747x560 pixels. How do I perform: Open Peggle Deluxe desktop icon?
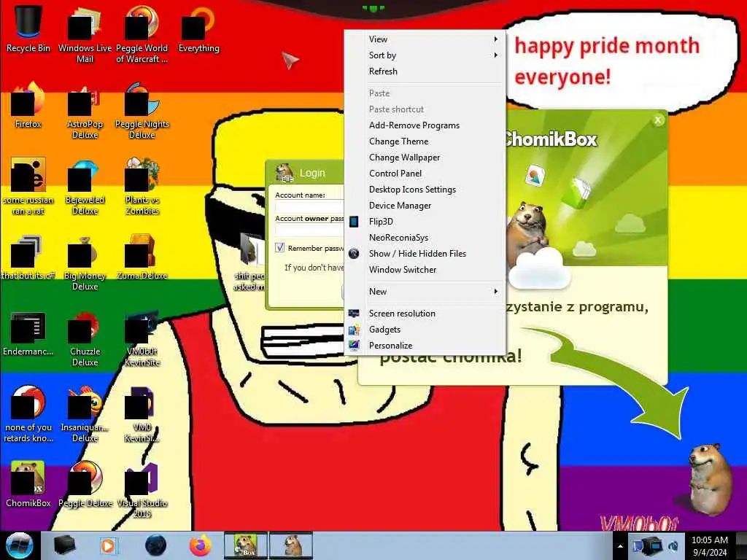coord(85,484)
